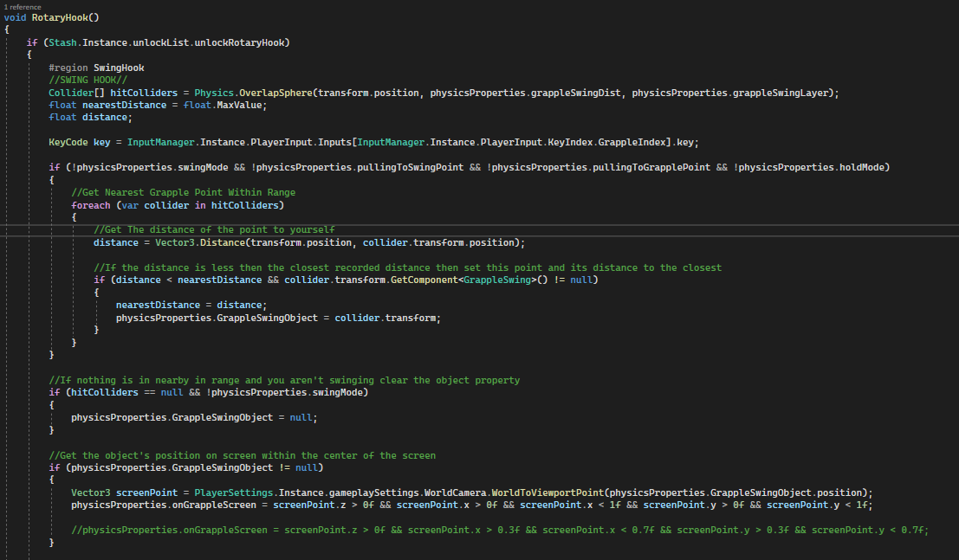This screenshot has width=959, height=560.
Task: Click the "Get The distance of the point" comment
Action: click(x=214, y=230)
